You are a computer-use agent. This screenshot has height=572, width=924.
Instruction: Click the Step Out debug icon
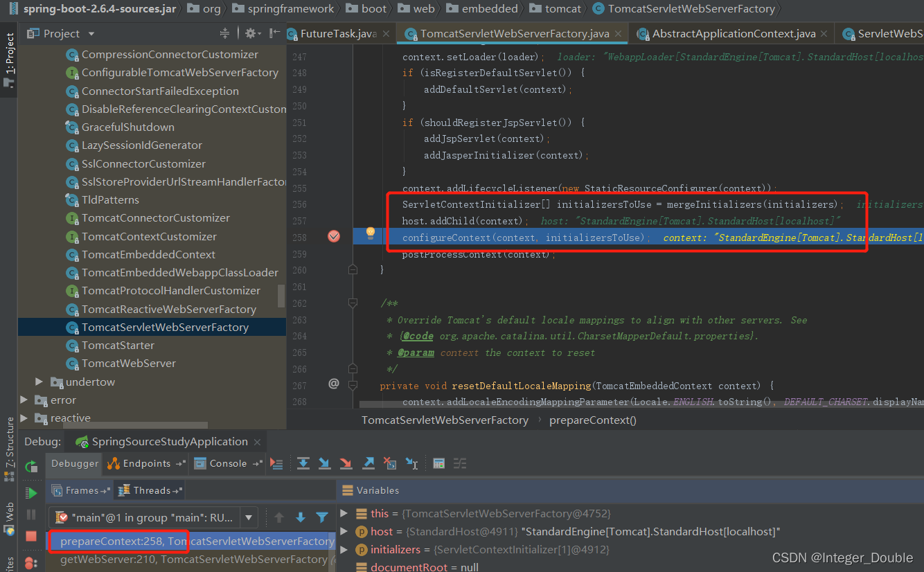[367, 463]
